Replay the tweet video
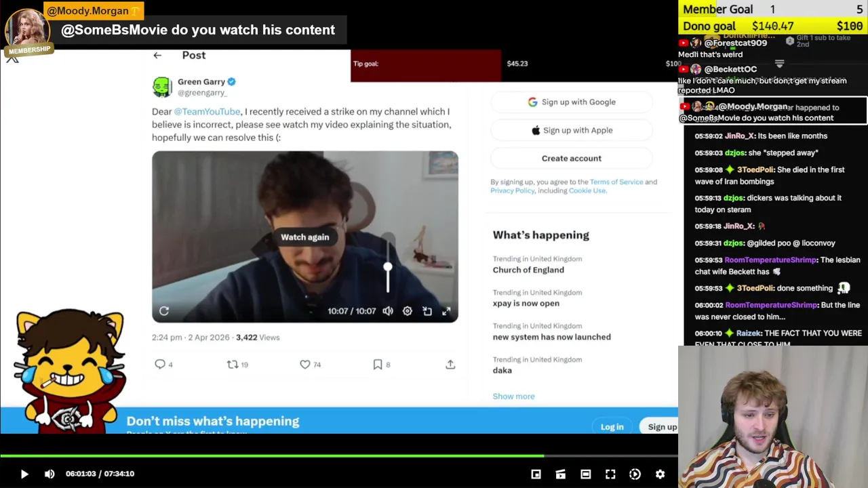 point(164,311)
